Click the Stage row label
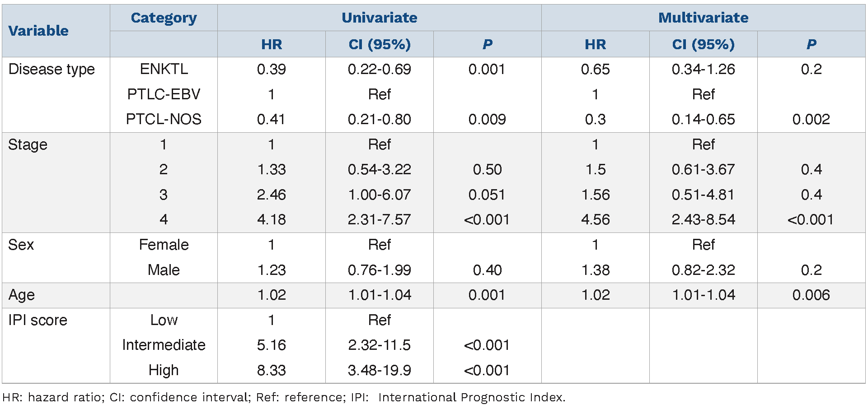This screenshot has height=409, width=868. [28, 144]
